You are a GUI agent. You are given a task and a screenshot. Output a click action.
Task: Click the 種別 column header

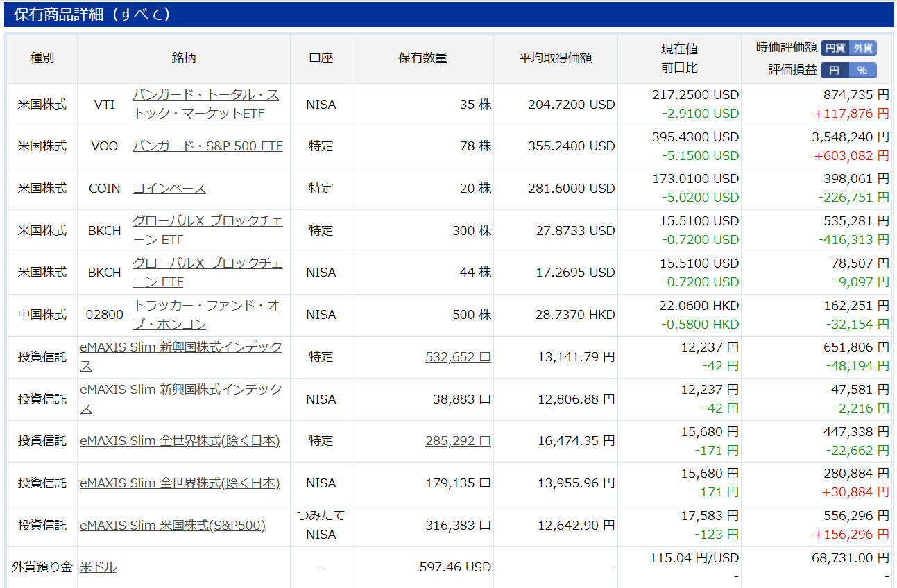tap(42, 58)
